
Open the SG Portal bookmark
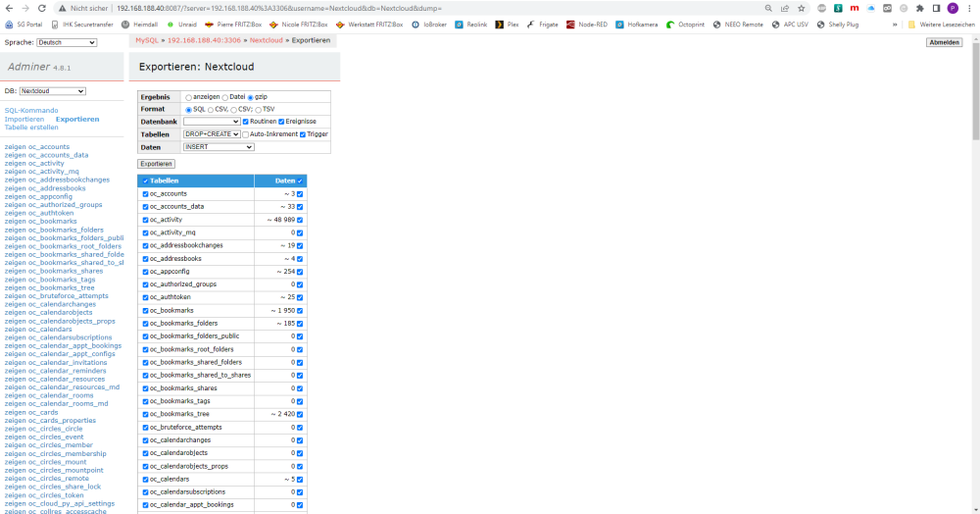tap(24, 25)
